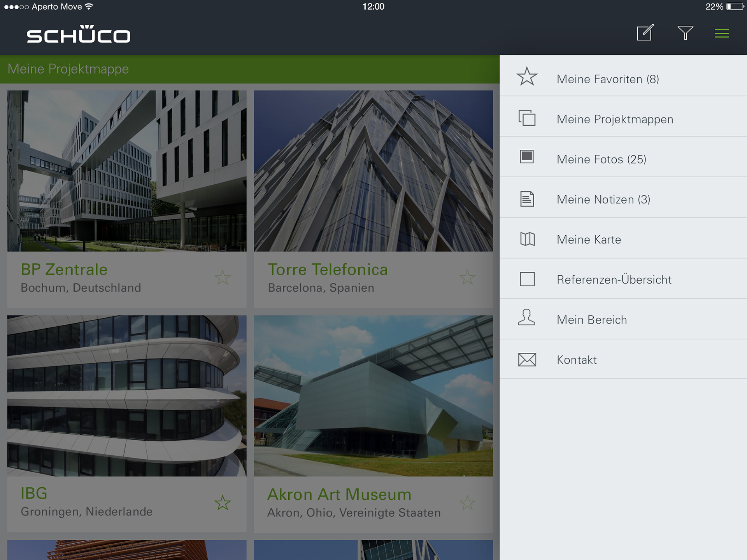The image size is (747, 560).
Task: Open the IBG curved facade photo
Action: (x=127, y=396)
